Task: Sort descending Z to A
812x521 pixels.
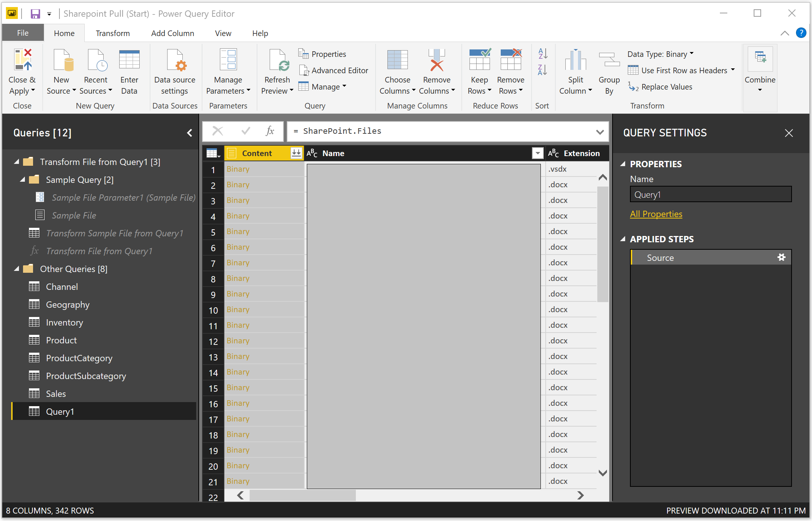Action: click(542, 70)
